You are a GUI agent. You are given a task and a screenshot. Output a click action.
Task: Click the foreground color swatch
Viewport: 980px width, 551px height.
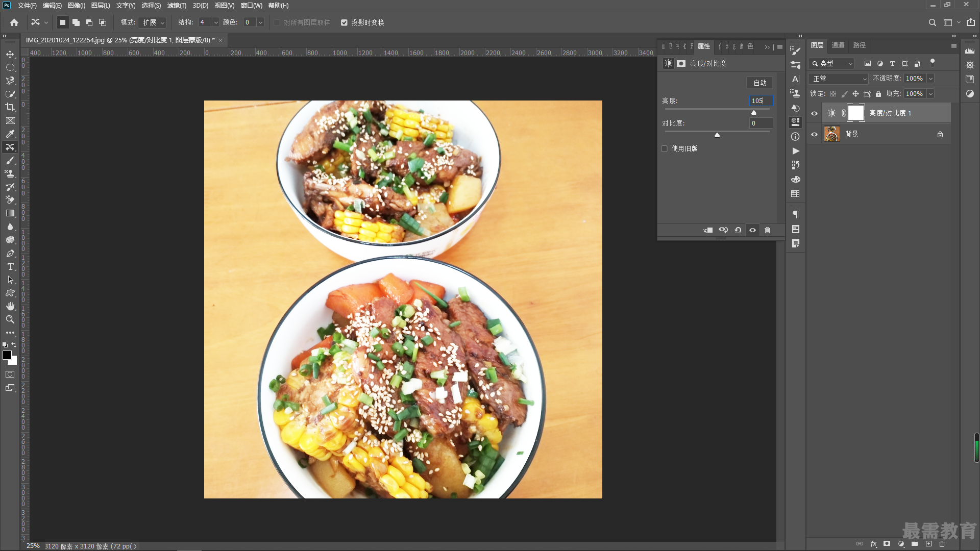pos(7,355)
